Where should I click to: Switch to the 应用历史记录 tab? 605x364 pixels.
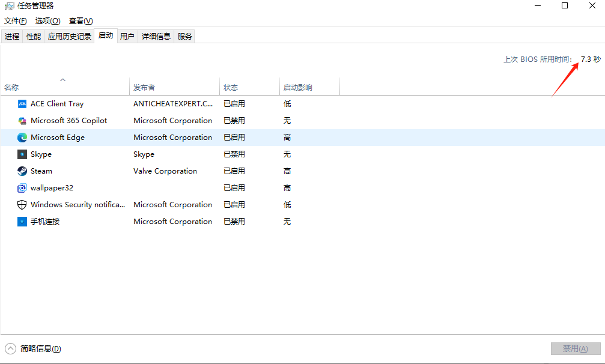pos(70,36)
